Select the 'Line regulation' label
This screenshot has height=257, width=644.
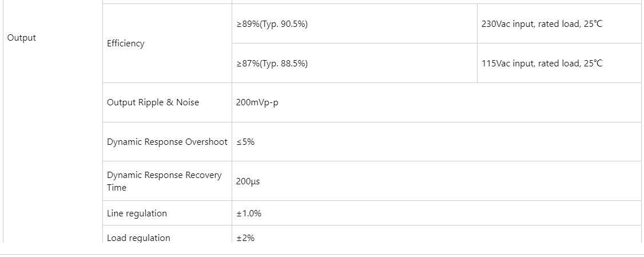[137, 213]
